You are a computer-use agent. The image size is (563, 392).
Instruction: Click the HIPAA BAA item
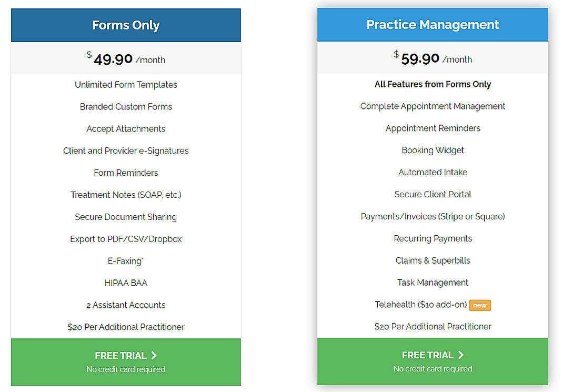click(x=126, y=283)
